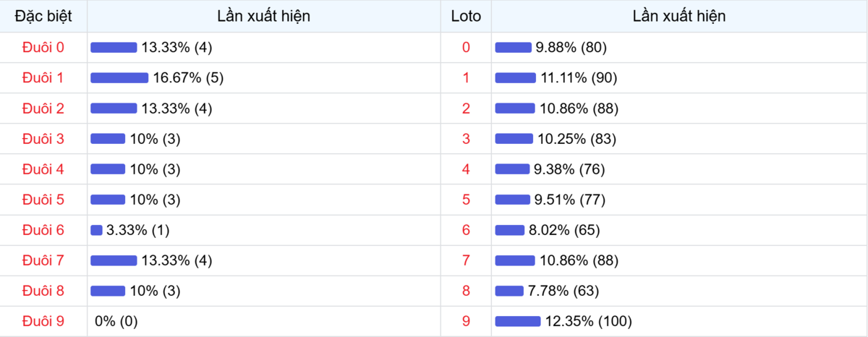
Task: Select the 13.33% bar in Đuôi 7 row
Action: click(x=114, y=260)
